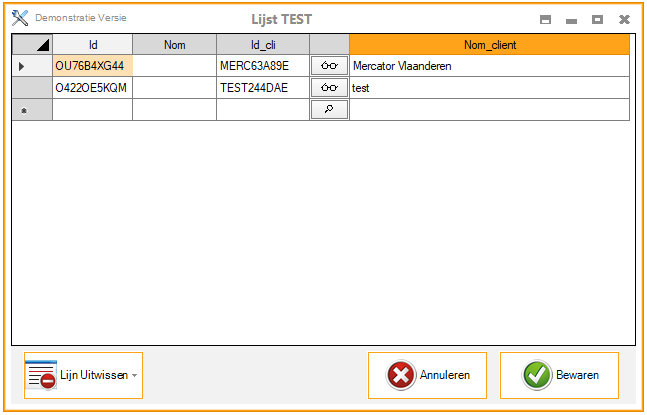Click the Mercator Vlaanderen client name cell
Image resolution: width=647 pixels, height=415 pixels.
tap(489, 66)
